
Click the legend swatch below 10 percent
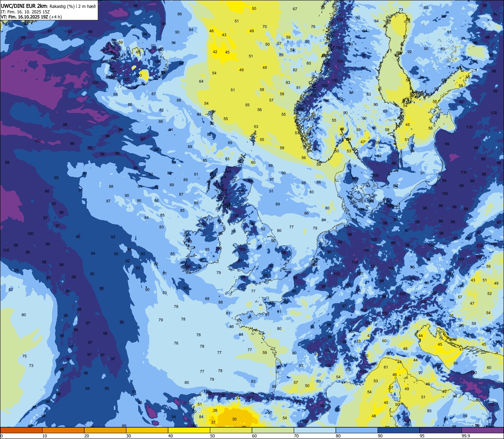pyautogui.click(x=21, y=430)
